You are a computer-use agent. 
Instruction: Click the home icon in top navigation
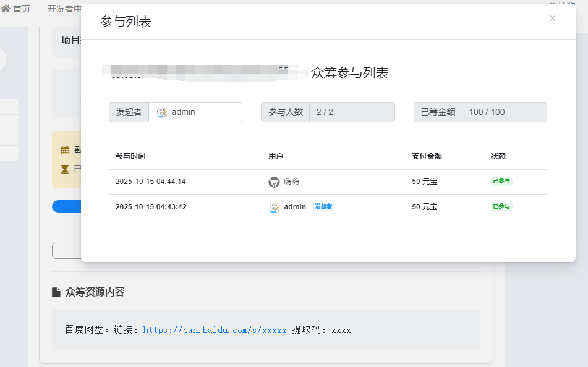point(6,9)
